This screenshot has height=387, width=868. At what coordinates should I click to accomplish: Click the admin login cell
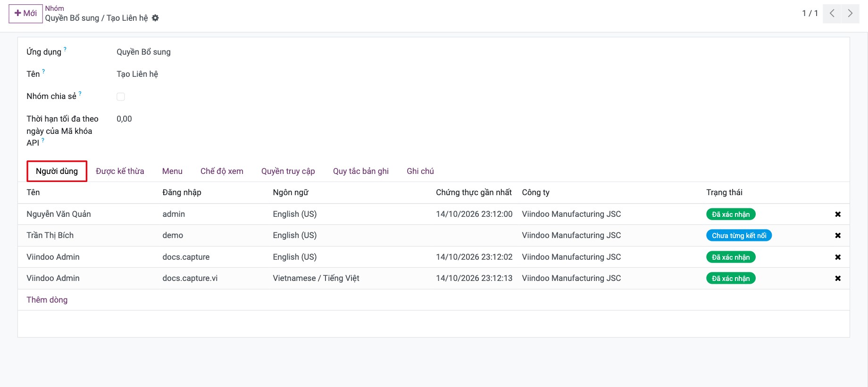[174, 214]
